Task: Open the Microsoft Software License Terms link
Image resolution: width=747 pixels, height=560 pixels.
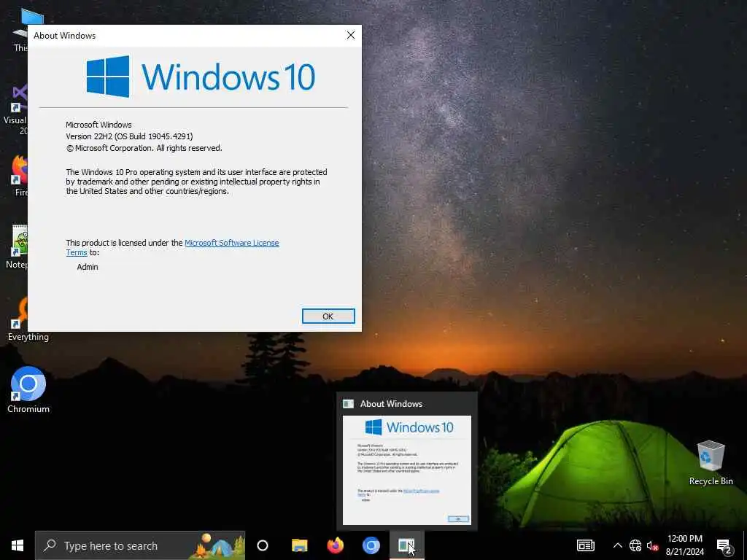Action: point(231,243)
